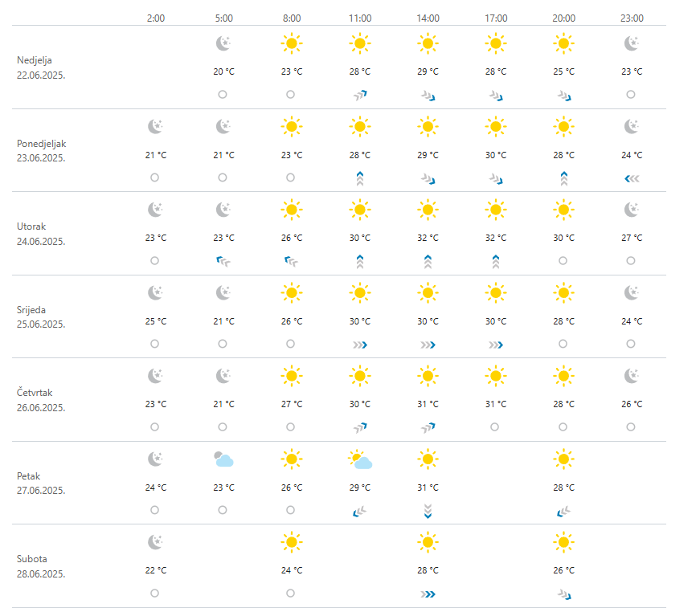
Task: Click the partly cloudy icon for Petak 11:00
Action: [x=360, y=459]
